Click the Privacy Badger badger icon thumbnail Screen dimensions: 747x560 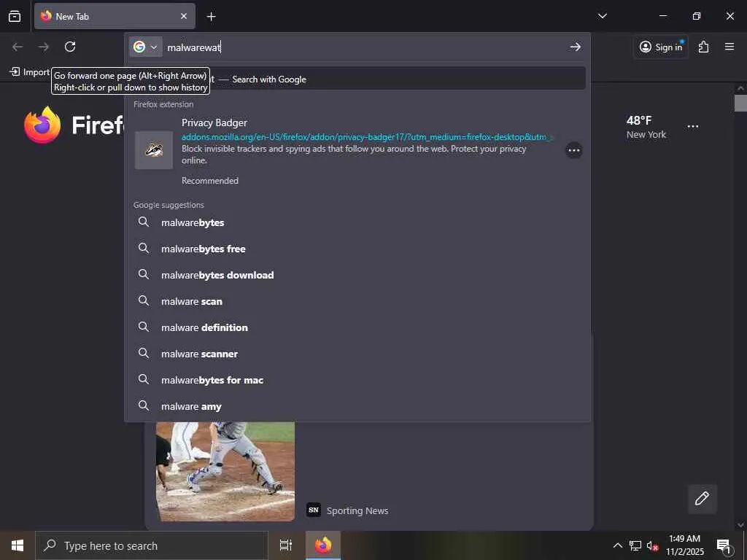tap(154, 150)
